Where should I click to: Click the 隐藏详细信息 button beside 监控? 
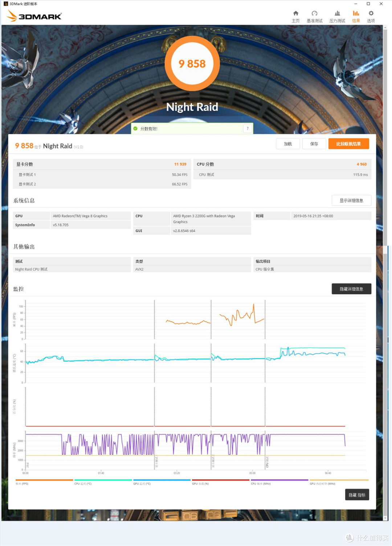tap(351, 289)
